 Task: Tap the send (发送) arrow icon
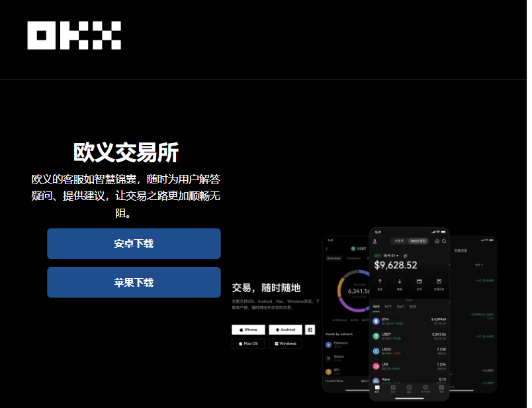[380, 281]
